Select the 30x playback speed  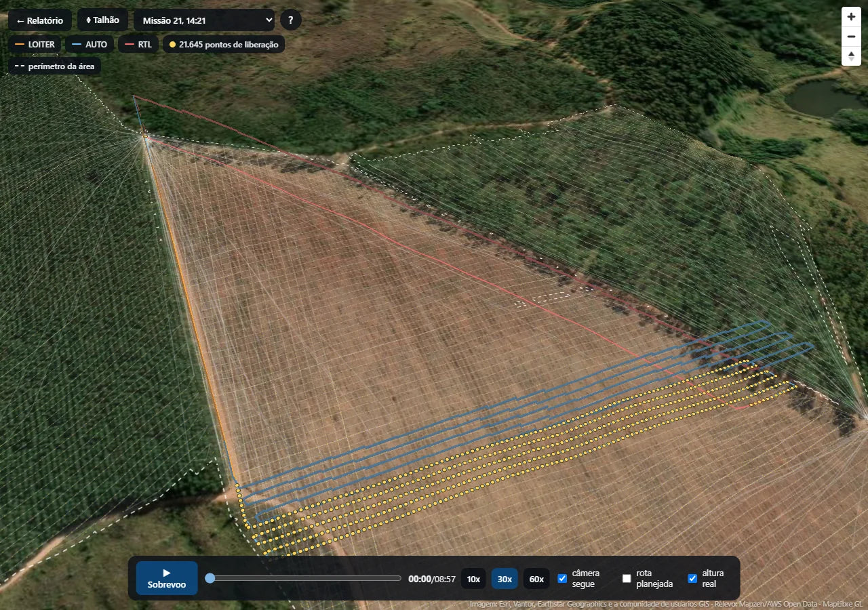tap(505, 579)
